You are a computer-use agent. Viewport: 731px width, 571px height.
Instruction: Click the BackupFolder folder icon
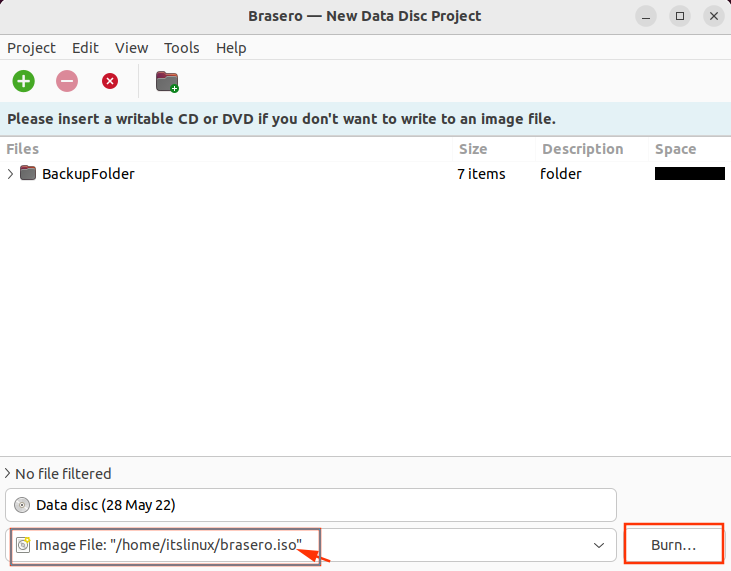tap(28, 173)
